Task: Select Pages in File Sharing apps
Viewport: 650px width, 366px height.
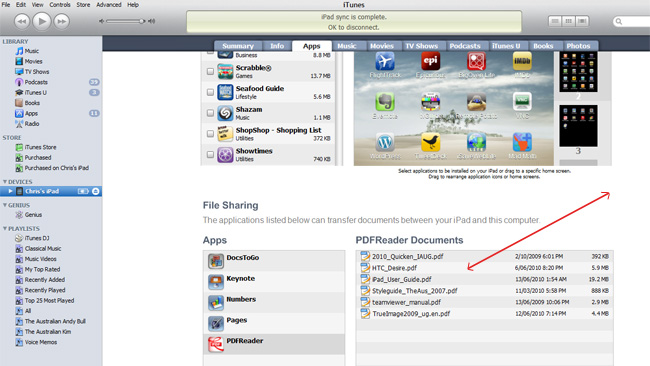Action: (274, 323)
